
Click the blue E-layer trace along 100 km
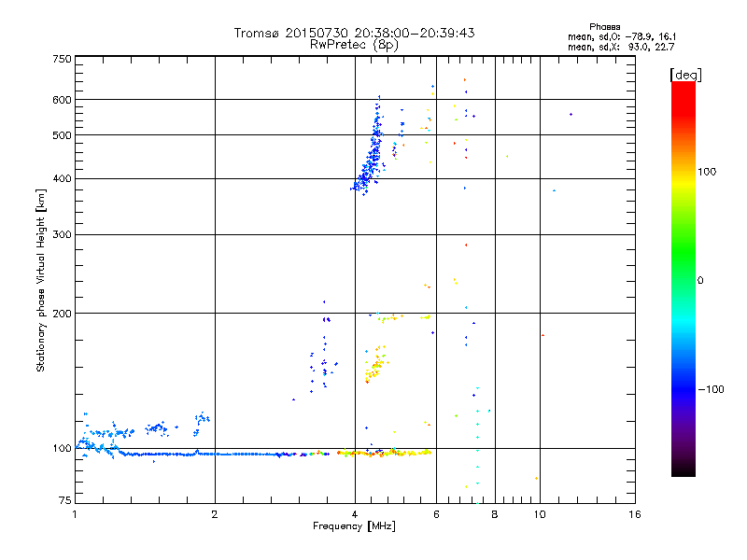pyautogui.click(x=200, y=454)
